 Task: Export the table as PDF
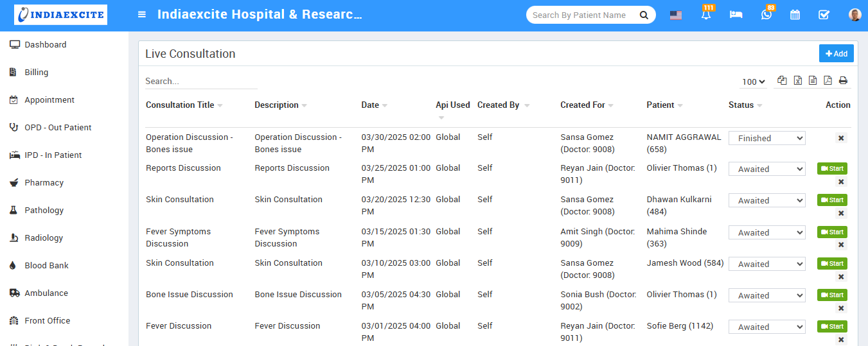coord(828,81)
